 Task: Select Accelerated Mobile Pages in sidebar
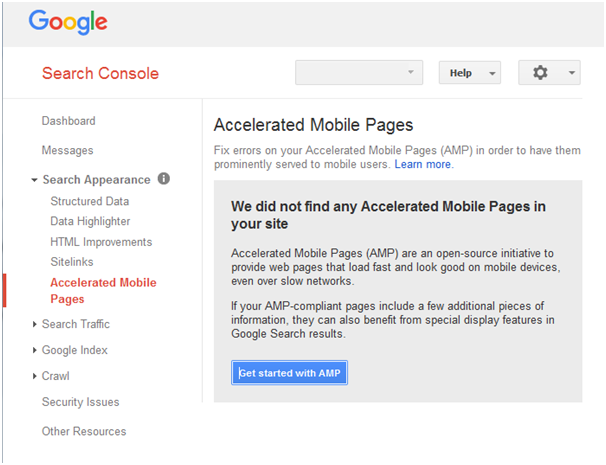point(103,291)
